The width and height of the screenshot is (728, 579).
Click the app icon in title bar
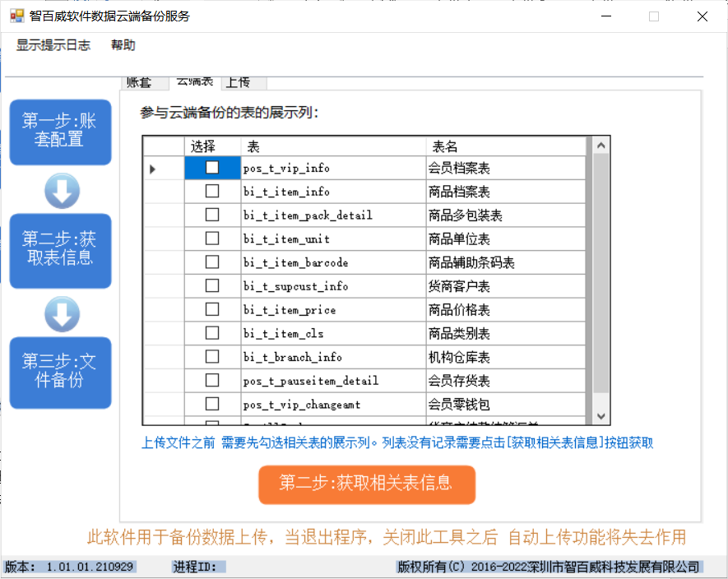point(16,16)
